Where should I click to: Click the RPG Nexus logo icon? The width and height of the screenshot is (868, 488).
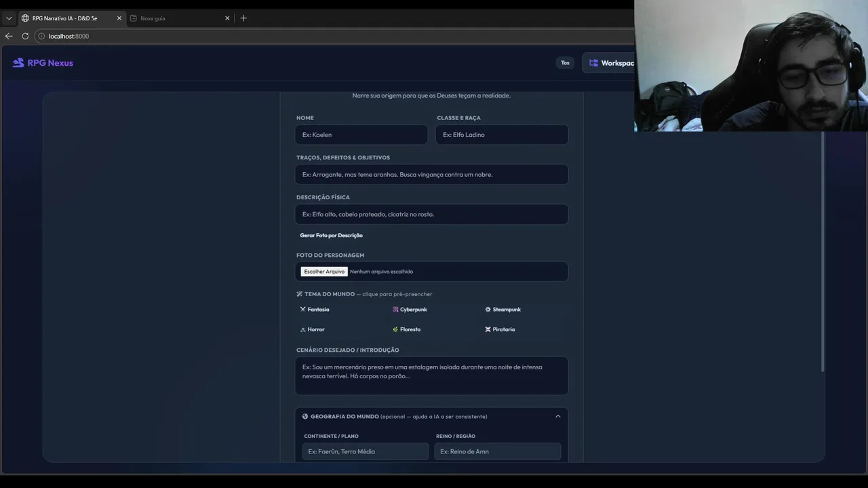pyautogui.click(x=18, y=63)
